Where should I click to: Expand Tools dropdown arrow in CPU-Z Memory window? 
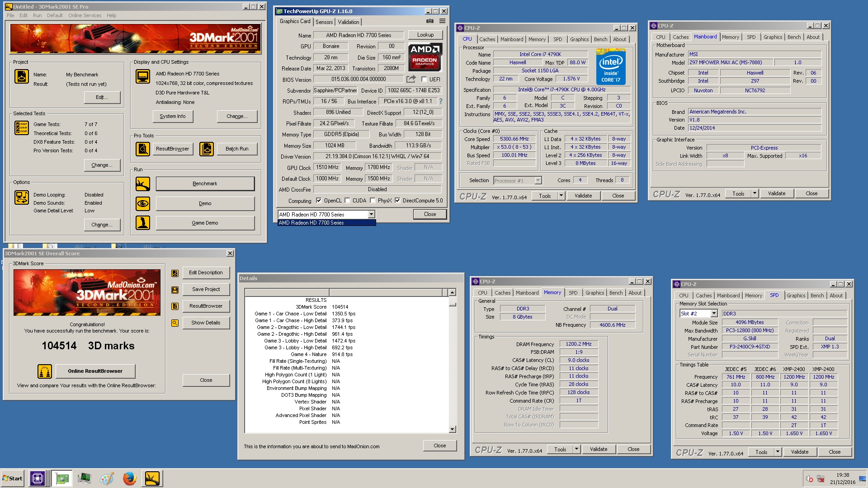pyautogui.click(x=576, y=450)
